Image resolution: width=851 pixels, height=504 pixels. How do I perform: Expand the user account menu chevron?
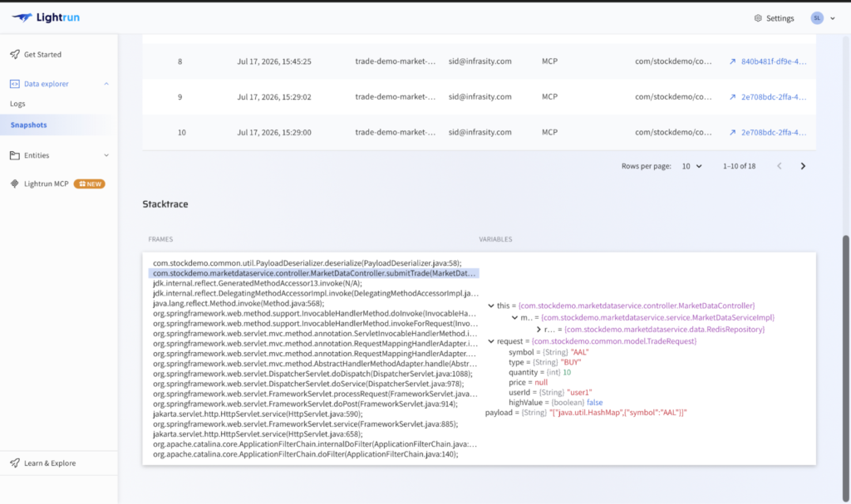pos(833,18)
